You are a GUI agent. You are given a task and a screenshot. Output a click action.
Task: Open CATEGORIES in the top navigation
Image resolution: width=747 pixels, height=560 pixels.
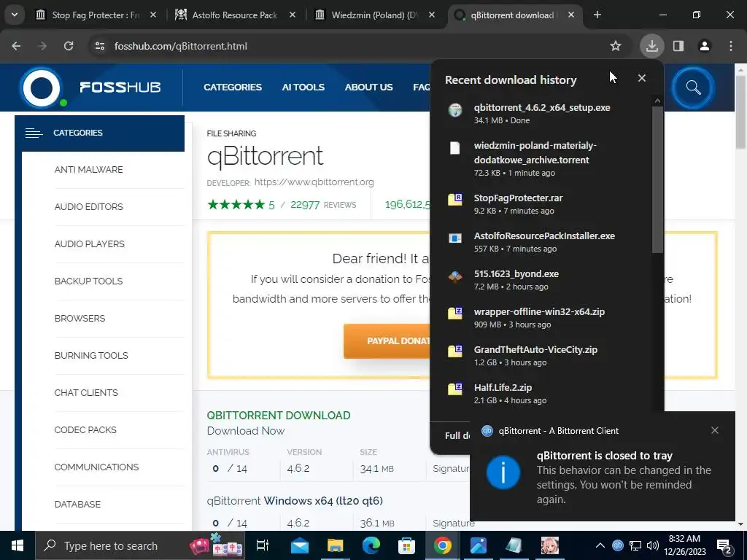pos(233,87)
